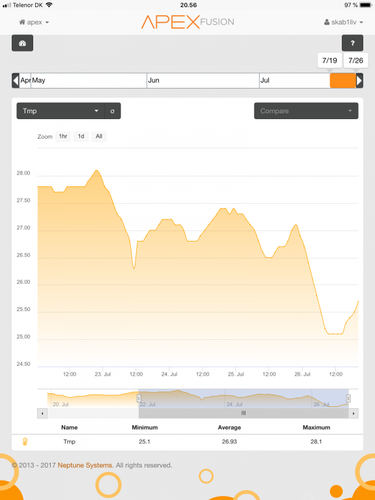Expand the Tmp probe selector dropdown
The height and width of the screenshot is (500, 375).
pos(61,111)
